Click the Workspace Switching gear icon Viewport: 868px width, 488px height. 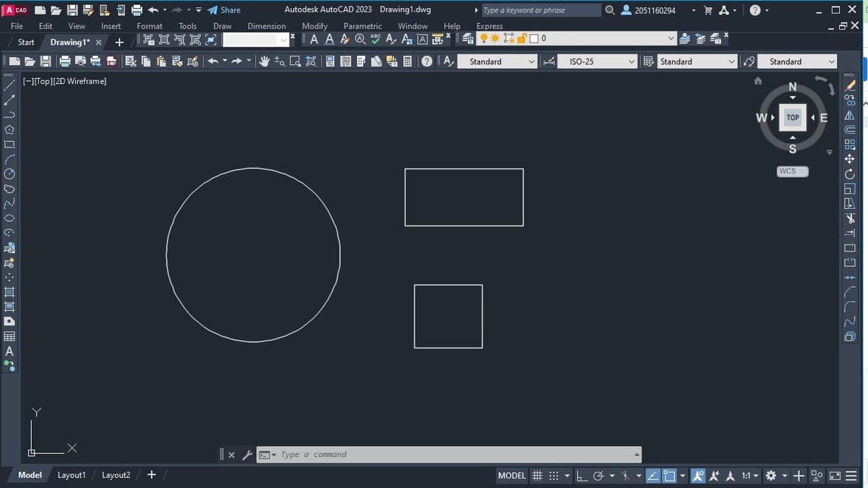point(770,476)
